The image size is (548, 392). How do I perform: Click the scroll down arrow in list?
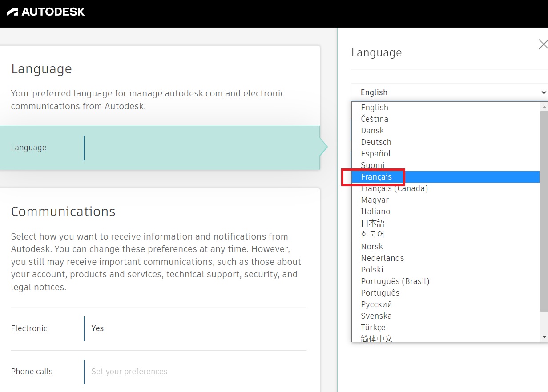(544, 337)
